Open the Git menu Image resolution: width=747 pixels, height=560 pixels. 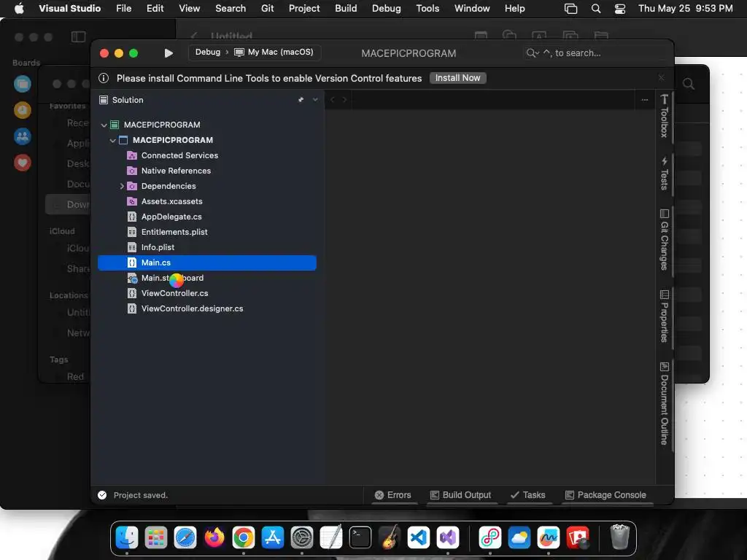tap(267, 8)
